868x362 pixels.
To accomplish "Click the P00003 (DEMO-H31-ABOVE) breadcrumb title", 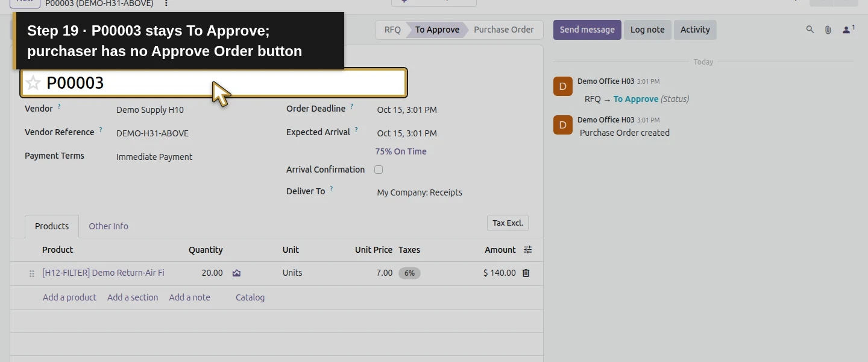I will point(99,4).
